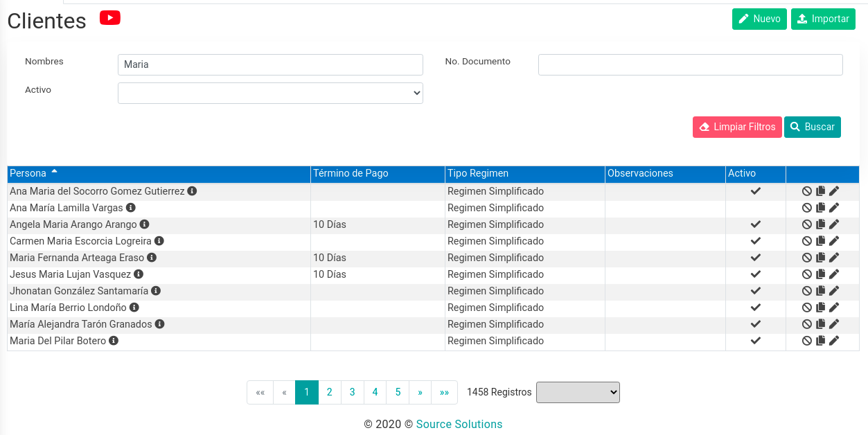The width and height of the screenshot is (868, 435).
Task: Click '10 Días' in Jesus Maria Lujan row
Action: point(330,274)
